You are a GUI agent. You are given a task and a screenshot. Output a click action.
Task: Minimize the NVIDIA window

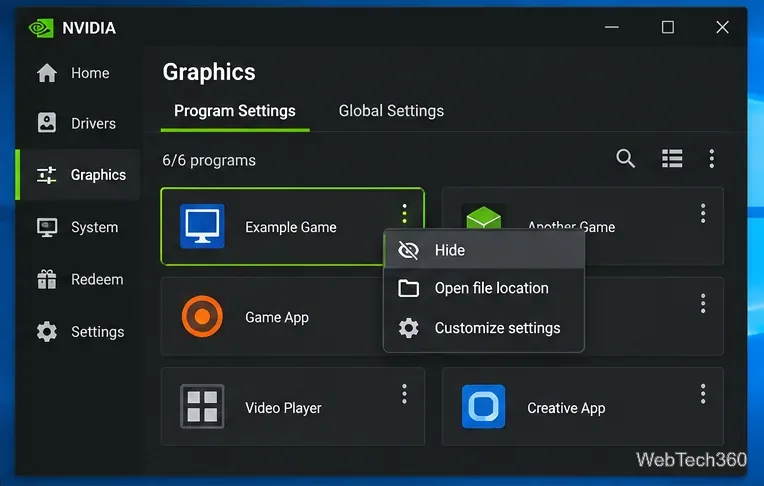click(x=612, y=27)
